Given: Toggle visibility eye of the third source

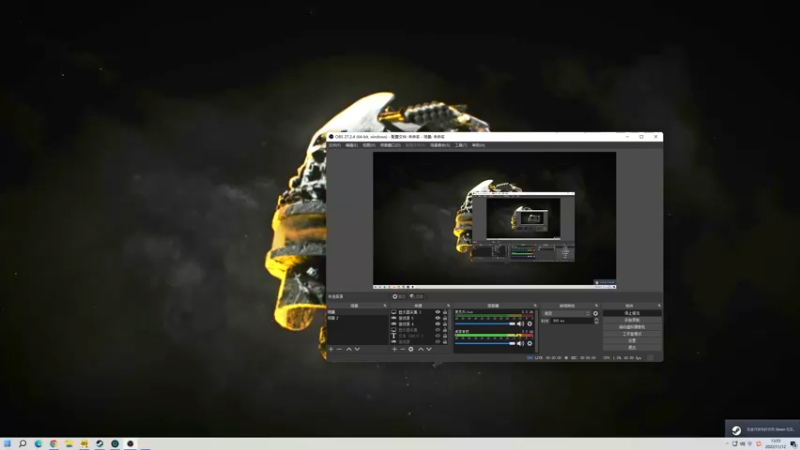Looking at the screenshot, I should (437, 324).
